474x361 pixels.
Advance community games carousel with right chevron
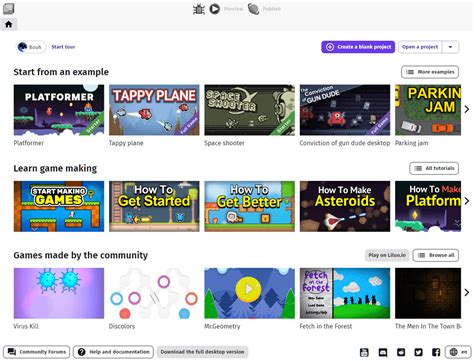tap(467, 292)
